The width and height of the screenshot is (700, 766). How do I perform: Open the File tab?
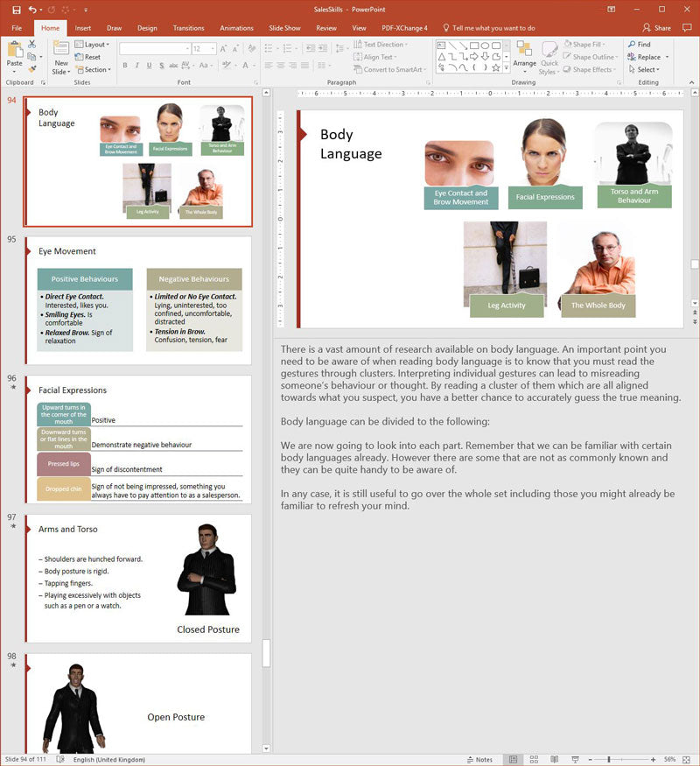[17, 28]
